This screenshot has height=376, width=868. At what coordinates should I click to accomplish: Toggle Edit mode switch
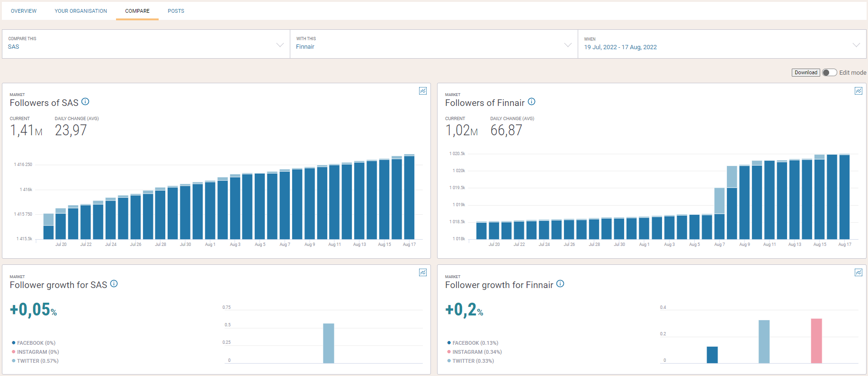829,72
